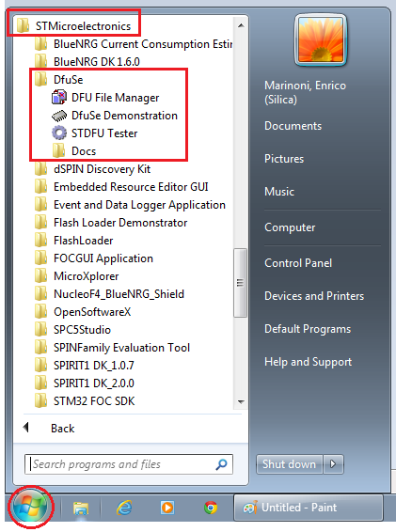Open SPIRIT1 DK_1.0.7 folder
Image resolution: width=396 pixels, height=532 pixels.
[x=85, y=366]
